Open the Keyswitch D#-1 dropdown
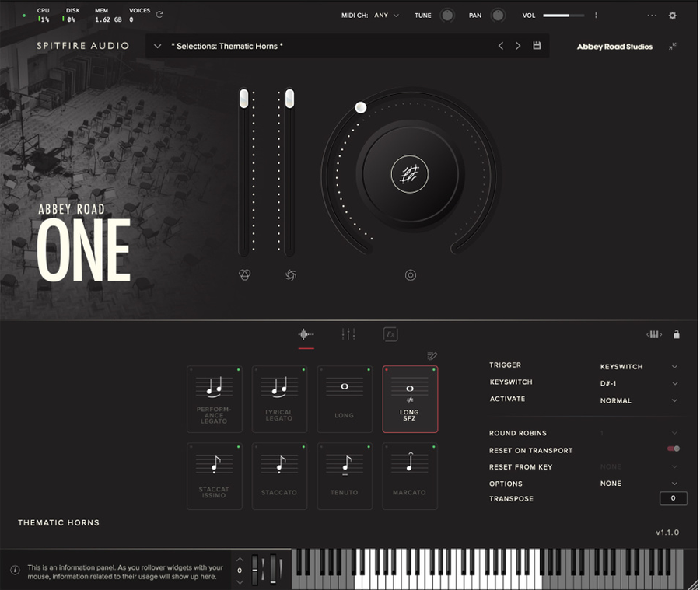Image resolution: width=700 pixels, height=590 pixels. (639, 383)
